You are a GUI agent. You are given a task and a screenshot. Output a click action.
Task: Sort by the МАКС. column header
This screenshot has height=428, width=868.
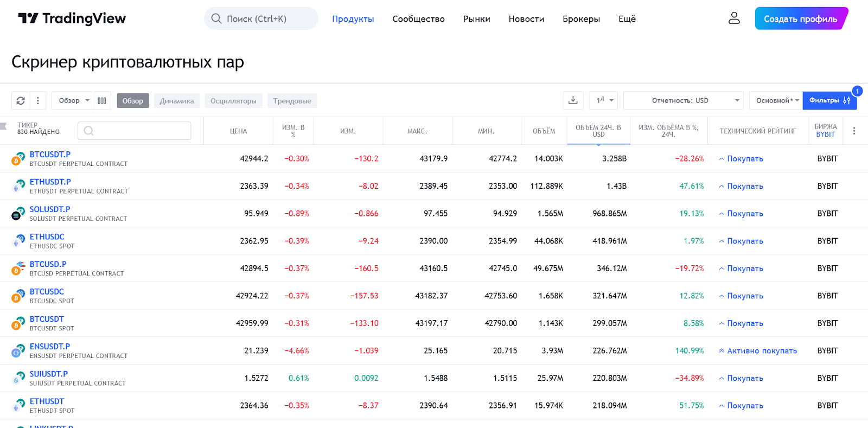(417, 131)
